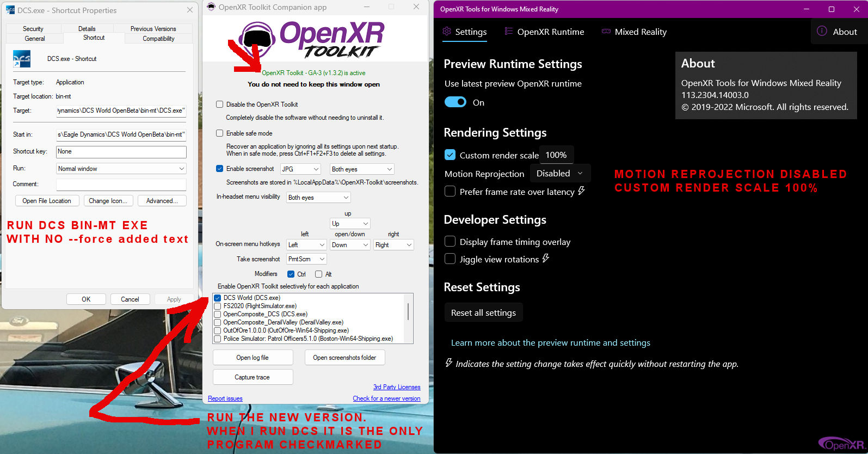This screenshot has width=868, height=454.
Task: Close the OpenXR Toolkit Companion app
Action: click(x=416, y=7)
